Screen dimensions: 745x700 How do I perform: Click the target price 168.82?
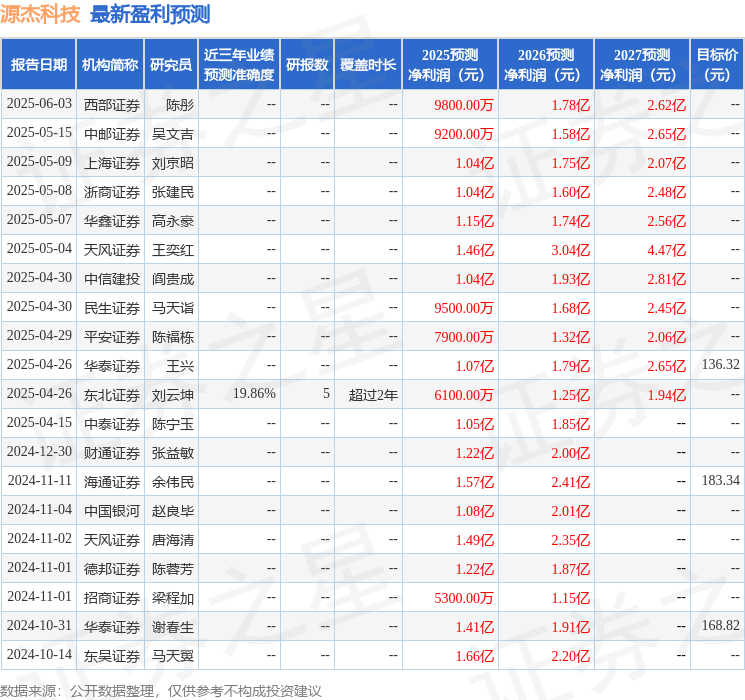pyautogui.click(x=720, y=625)
